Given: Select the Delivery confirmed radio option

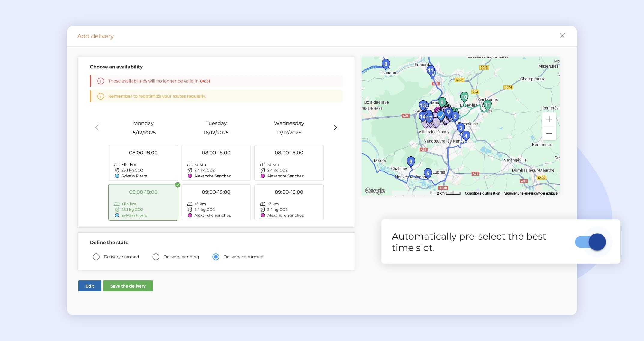Looking at the screenshot, I should [216, 257].
